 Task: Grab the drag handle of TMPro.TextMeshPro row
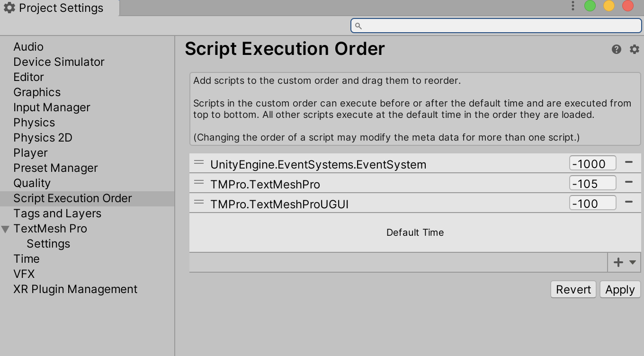point(199,182)
